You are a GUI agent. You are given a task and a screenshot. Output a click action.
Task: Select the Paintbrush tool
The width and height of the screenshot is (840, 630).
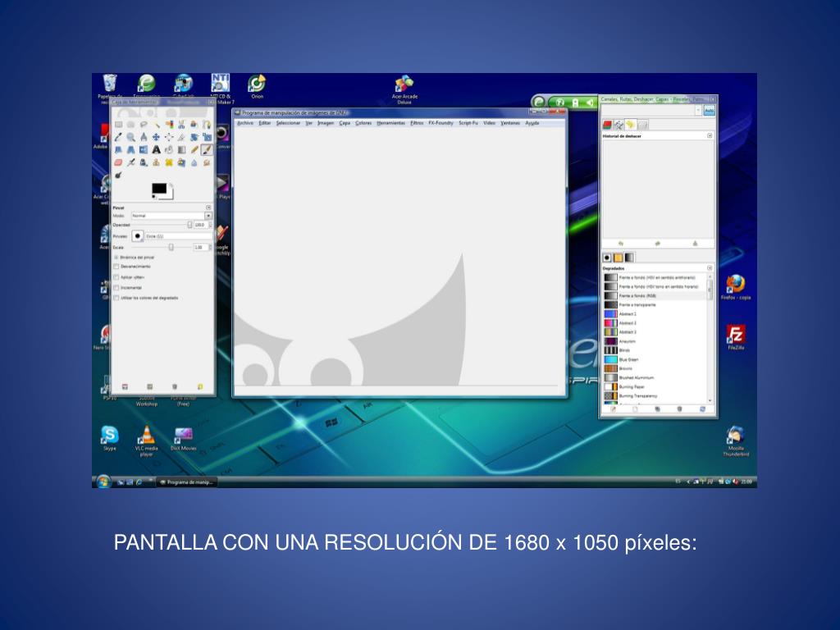pos(207,150)
